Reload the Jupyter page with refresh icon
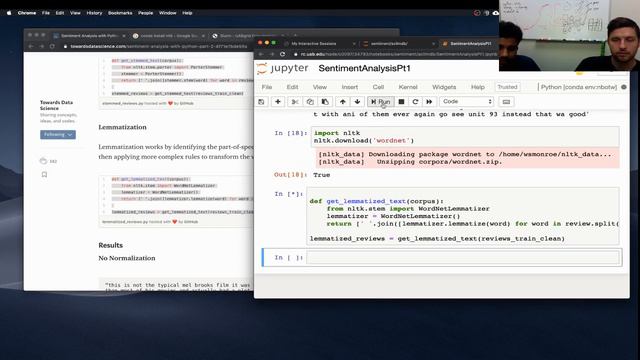This screenshot has width=640, height=360. (282, 54)
